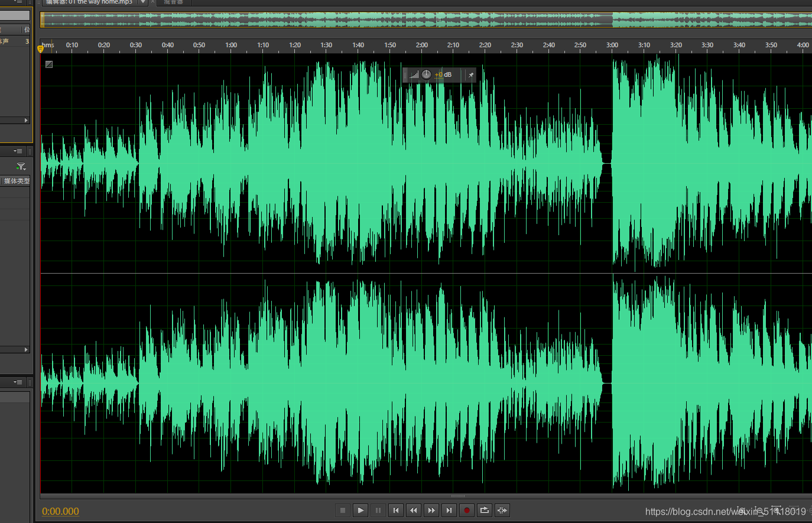812x523 pixels.
Task: Click the 位 column header in files panel
Action: [x=26, y=30]
